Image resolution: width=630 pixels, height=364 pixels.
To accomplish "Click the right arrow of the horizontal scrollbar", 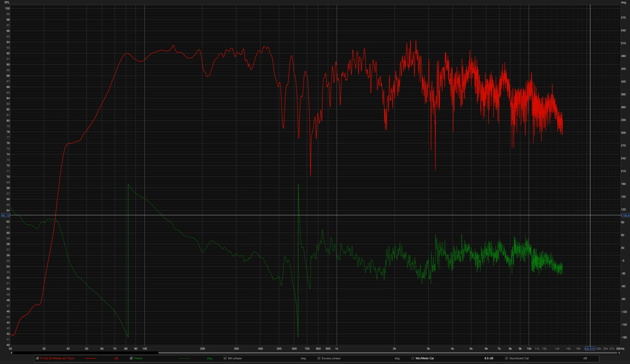I will tap(619, 353).
